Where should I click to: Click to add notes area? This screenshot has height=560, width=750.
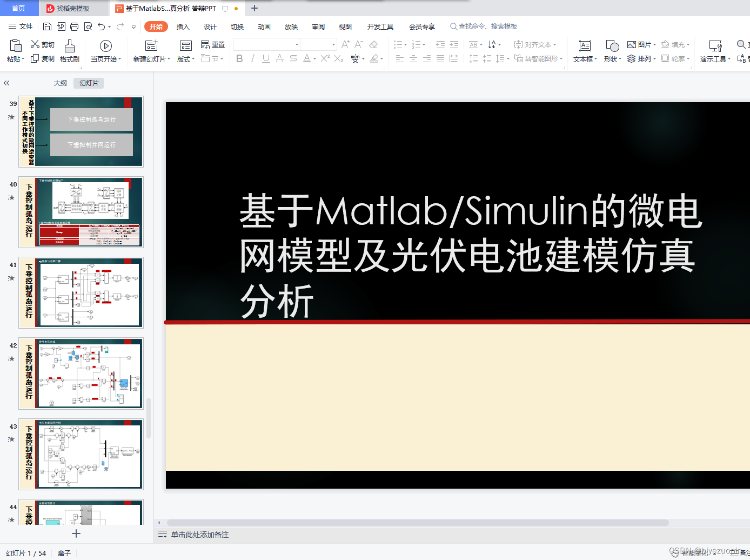[x=200, y=535]
